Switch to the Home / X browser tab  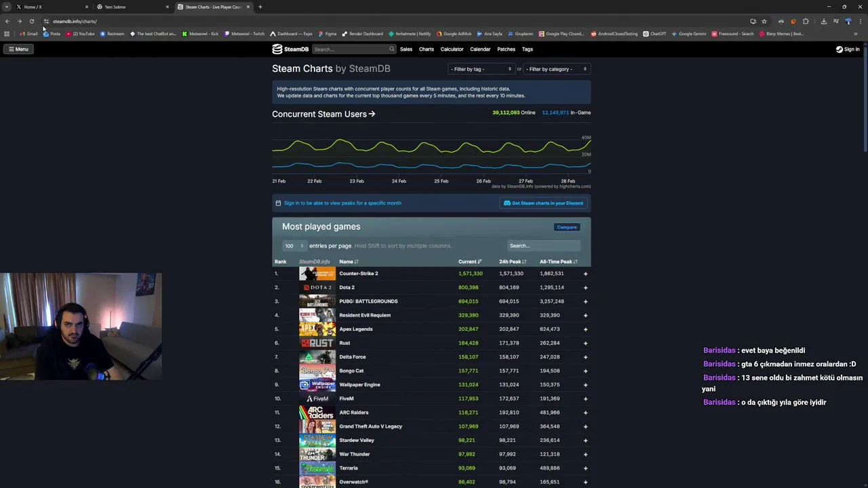click(52, 7)
